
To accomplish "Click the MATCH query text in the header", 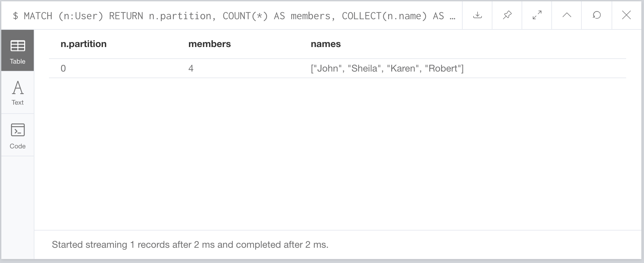I will (x=232, y=16).
